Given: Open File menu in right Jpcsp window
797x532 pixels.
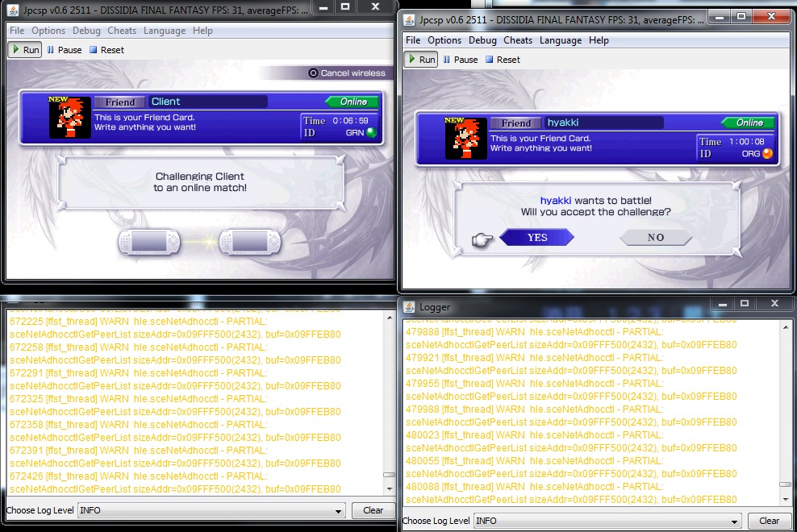Looking at the screenshot, I should pyautogui.click(x=413, y=40).
